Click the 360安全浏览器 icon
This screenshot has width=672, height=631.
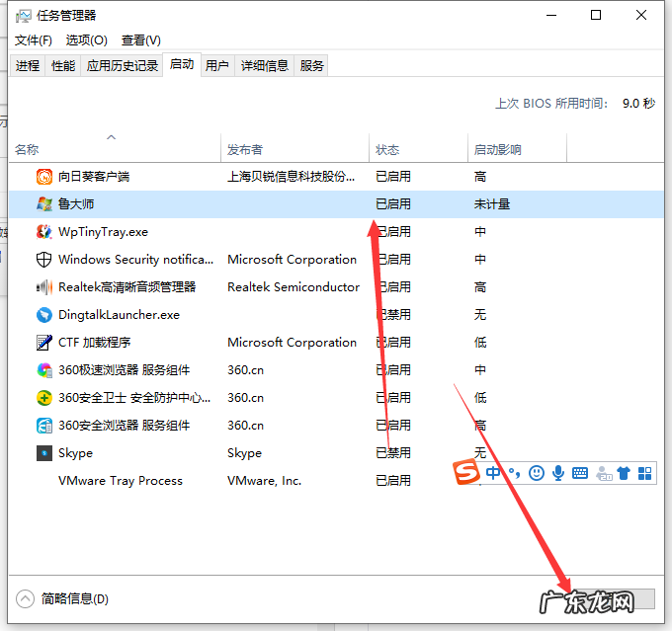tap(44, 426)
